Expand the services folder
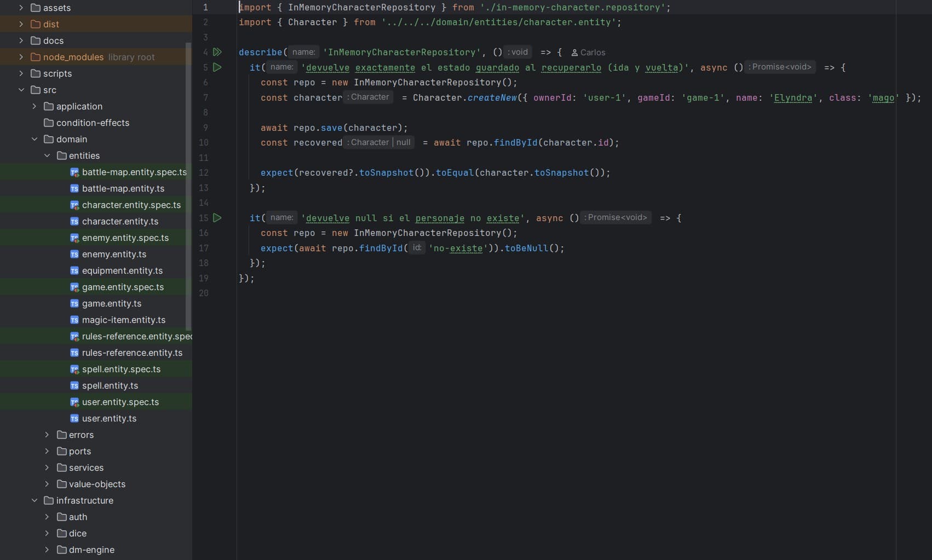932x560 pixels. (47, 467)
